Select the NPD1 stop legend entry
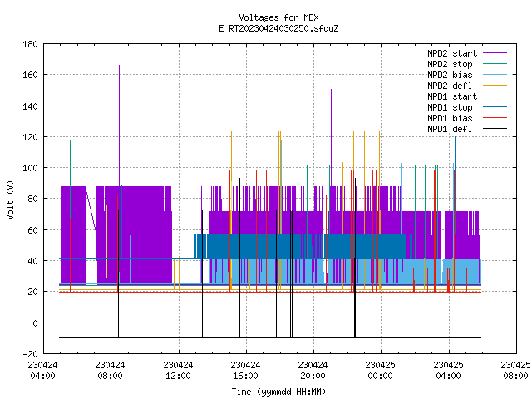Screen dimensions: 532x399 (450, 107)
